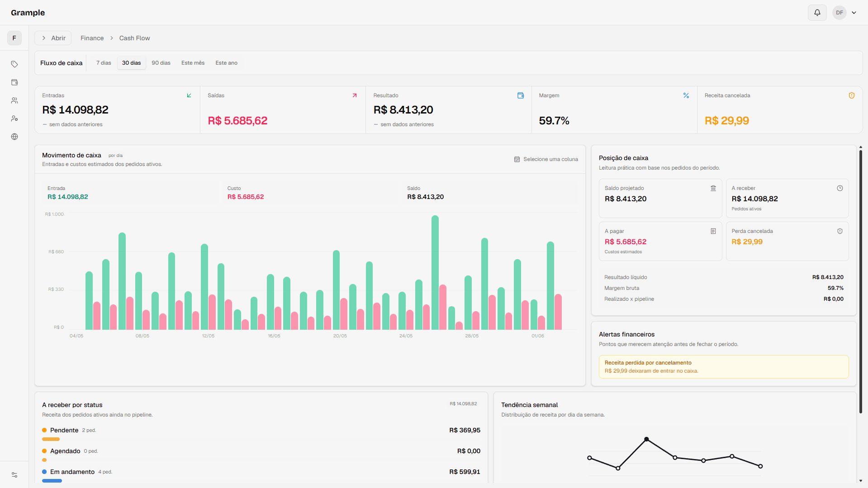Click the Grample logo
868x488 pixels.
point(28,13)
